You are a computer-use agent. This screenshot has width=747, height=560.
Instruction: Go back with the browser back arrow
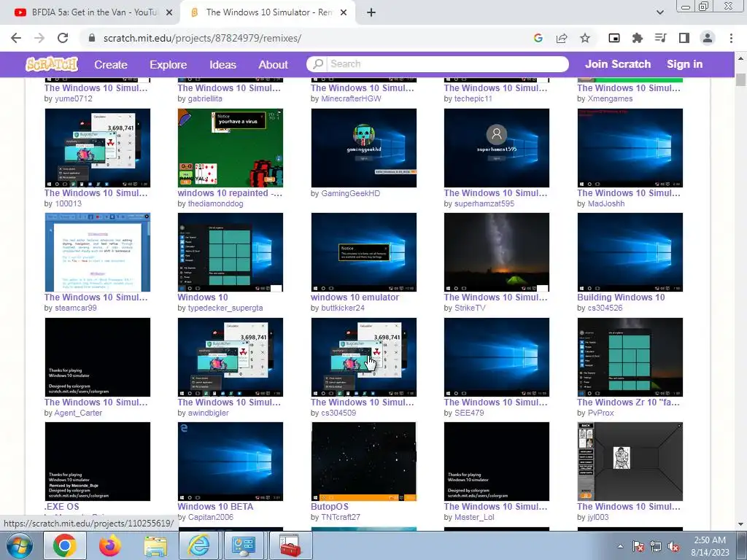click(x=16, y=38)
